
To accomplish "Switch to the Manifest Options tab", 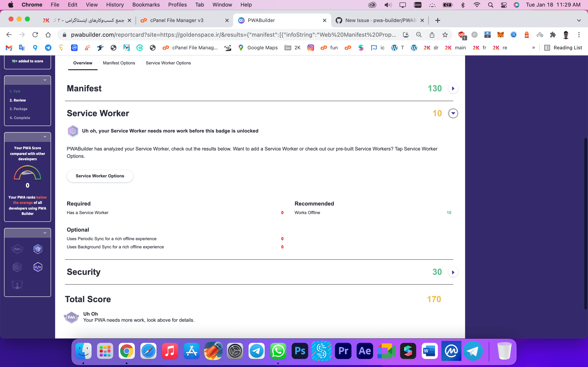I will pyautogui.click(x=119, y=63).
